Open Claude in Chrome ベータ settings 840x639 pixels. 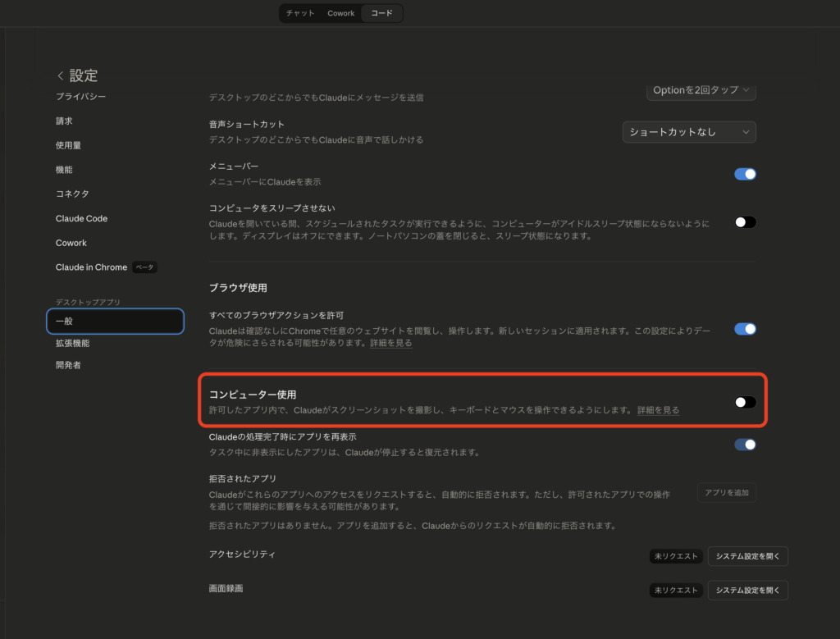point(92,267)
